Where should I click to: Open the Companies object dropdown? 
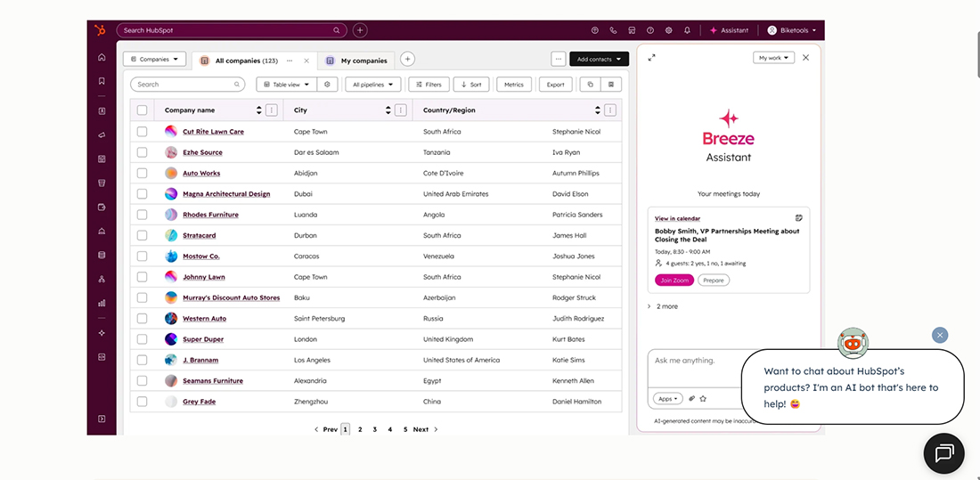click(154, 60)
